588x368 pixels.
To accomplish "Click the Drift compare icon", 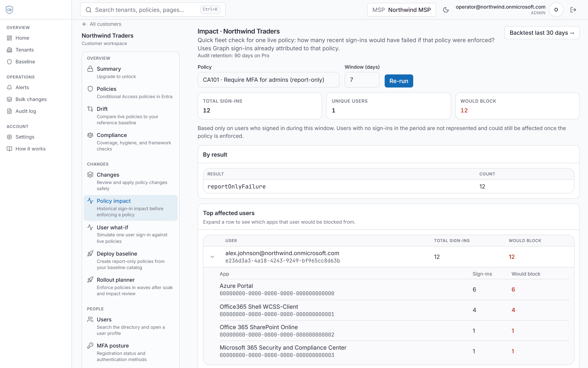I will pos(90,109).
